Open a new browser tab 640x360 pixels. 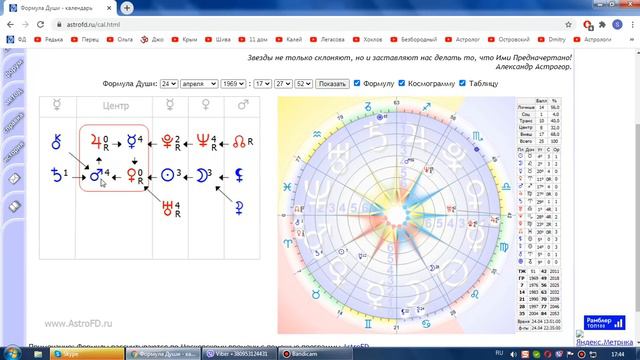[x=127, y=8]
